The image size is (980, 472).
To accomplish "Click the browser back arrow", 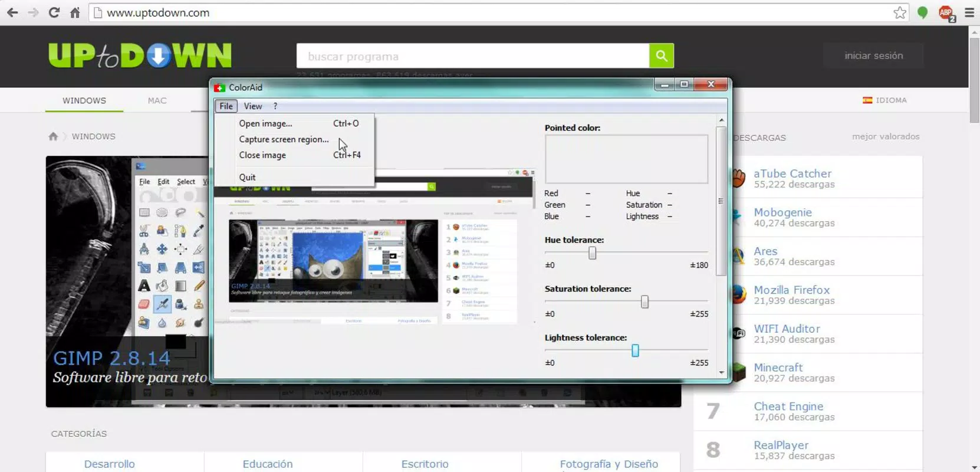I will click(x=12, y=12).
